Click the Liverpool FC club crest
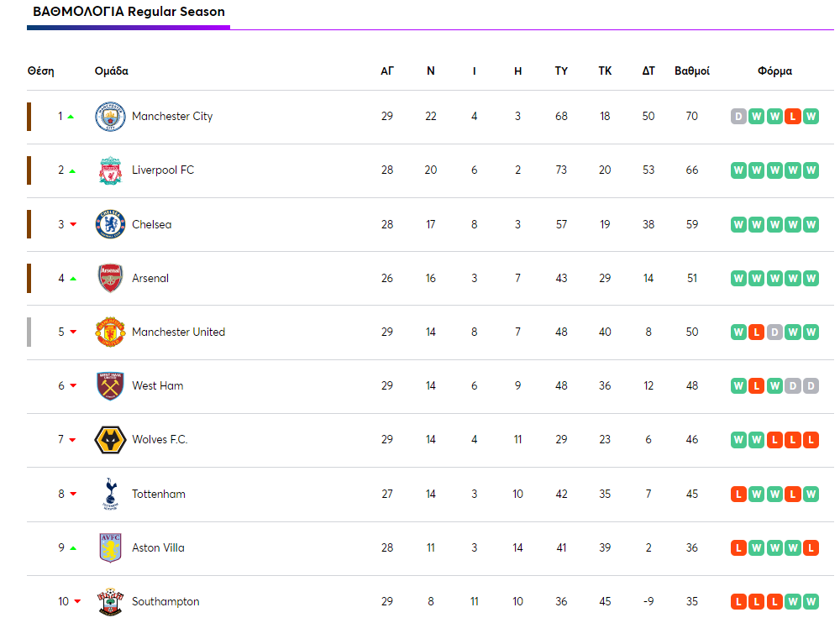 (110, 170)
